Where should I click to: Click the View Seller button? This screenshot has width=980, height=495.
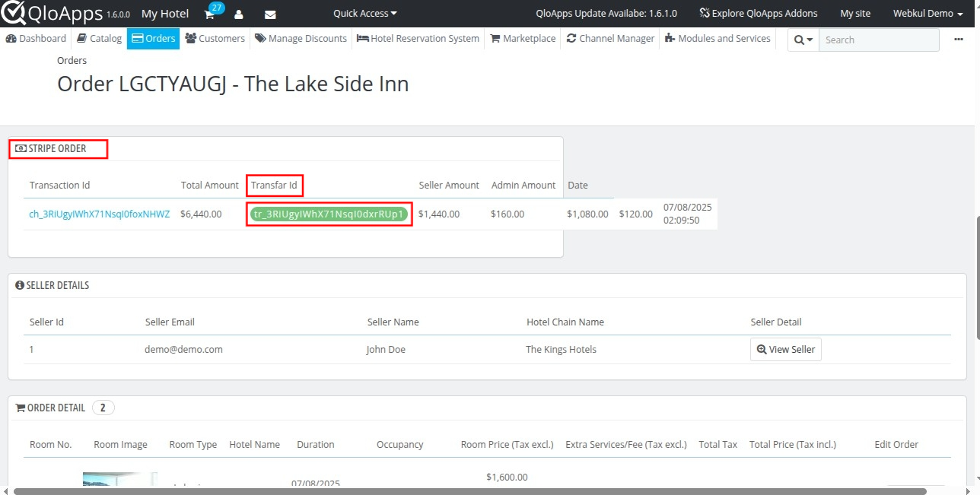click(x=785, y=350)
